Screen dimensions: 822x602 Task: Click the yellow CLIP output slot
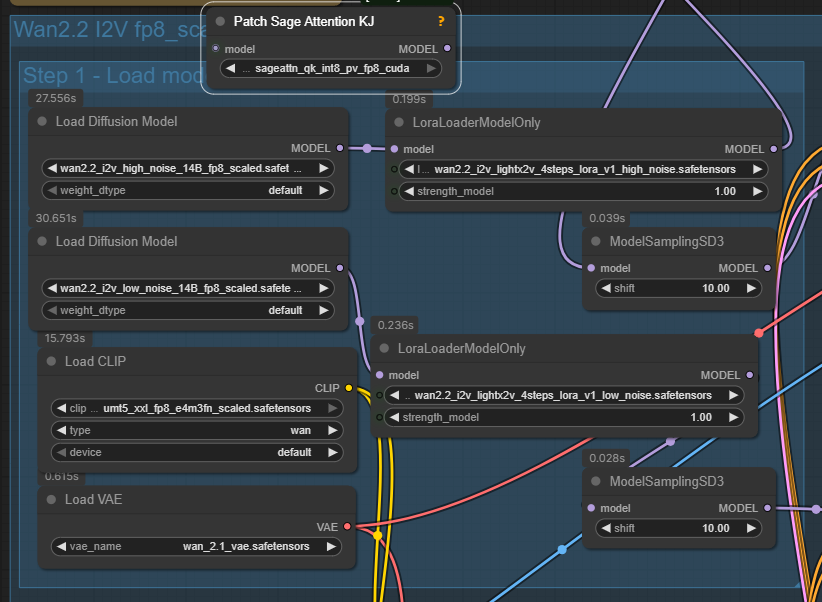349,388
